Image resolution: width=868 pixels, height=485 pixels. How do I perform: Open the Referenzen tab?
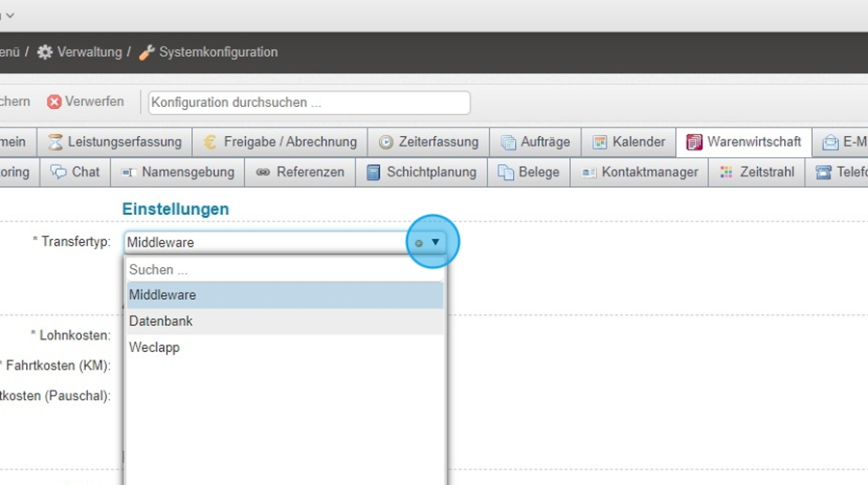310,173
